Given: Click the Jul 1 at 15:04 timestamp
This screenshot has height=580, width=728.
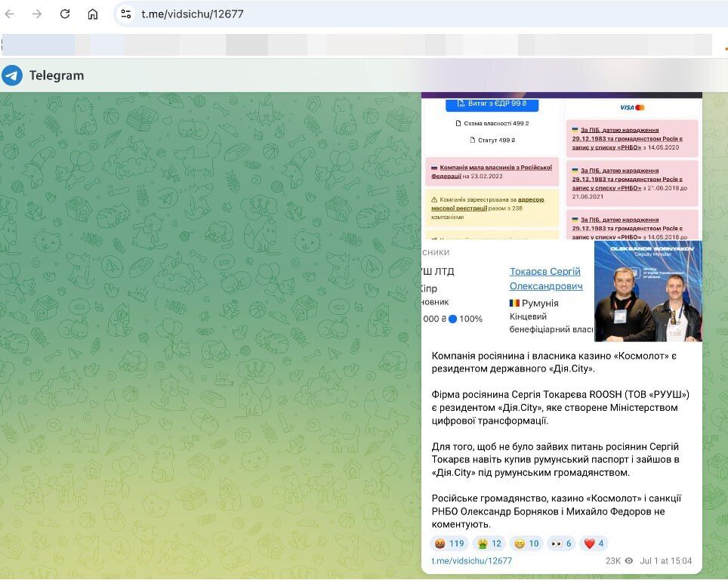Looking at the screenshot, I should click(x=666, y=561).
